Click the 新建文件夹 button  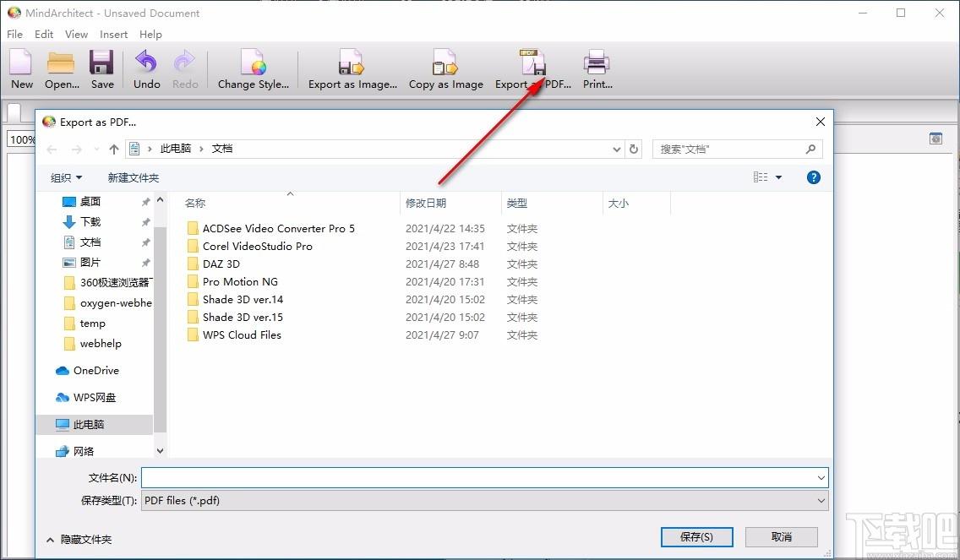tap(134, 177)
